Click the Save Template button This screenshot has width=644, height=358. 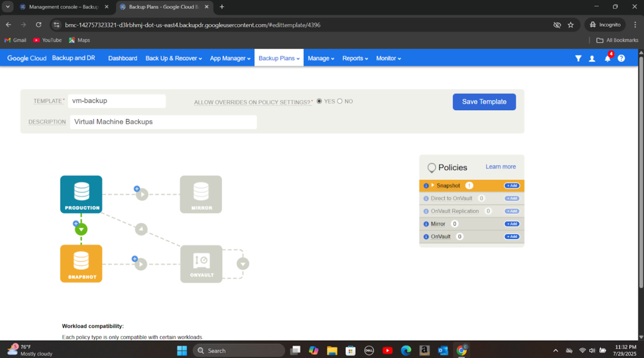[484, 102]
